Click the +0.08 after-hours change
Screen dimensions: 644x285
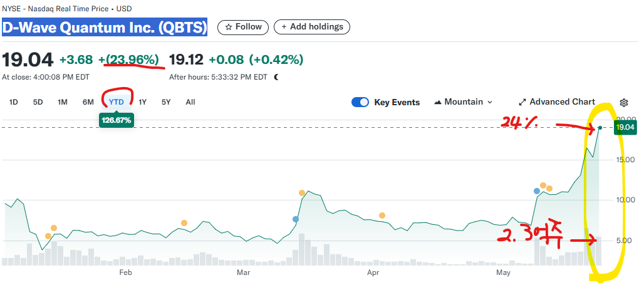226,60
